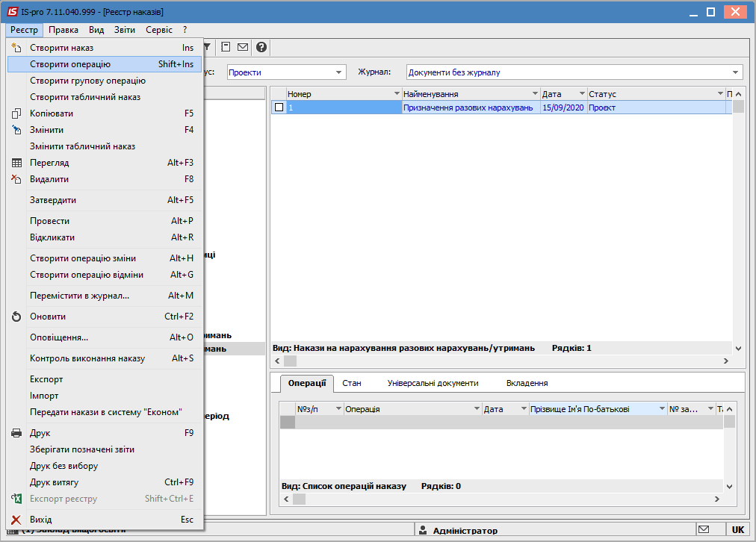Click the orders grid horizontal scrollbar thumb
The width and height of the screenshot is (756, 542).
(x=291, y=361)
